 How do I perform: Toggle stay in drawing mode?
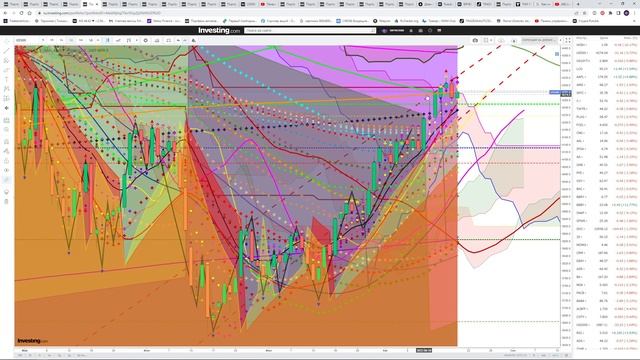(6, 151)
